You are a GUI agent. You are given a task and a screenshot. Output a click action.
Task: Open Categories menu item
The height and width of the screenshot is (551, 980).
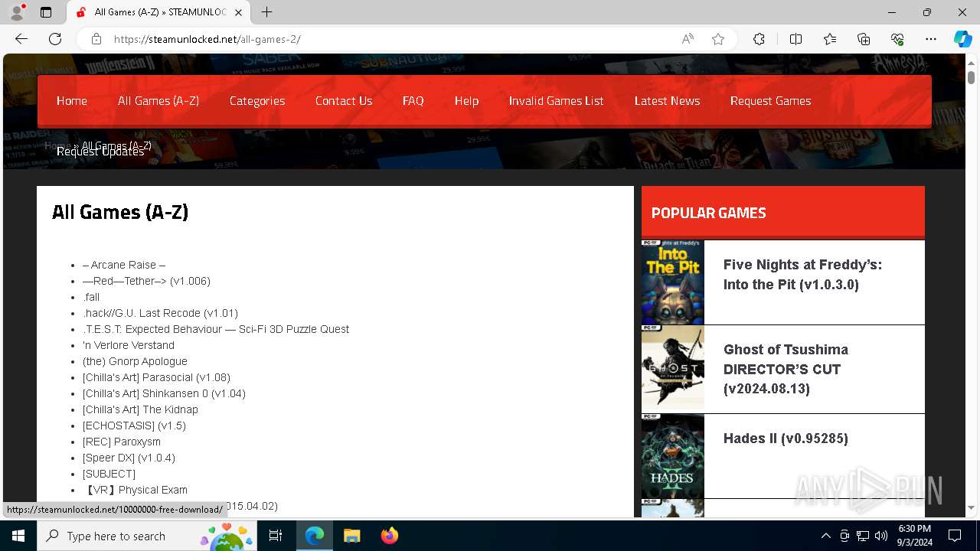(x=257, y=101)
